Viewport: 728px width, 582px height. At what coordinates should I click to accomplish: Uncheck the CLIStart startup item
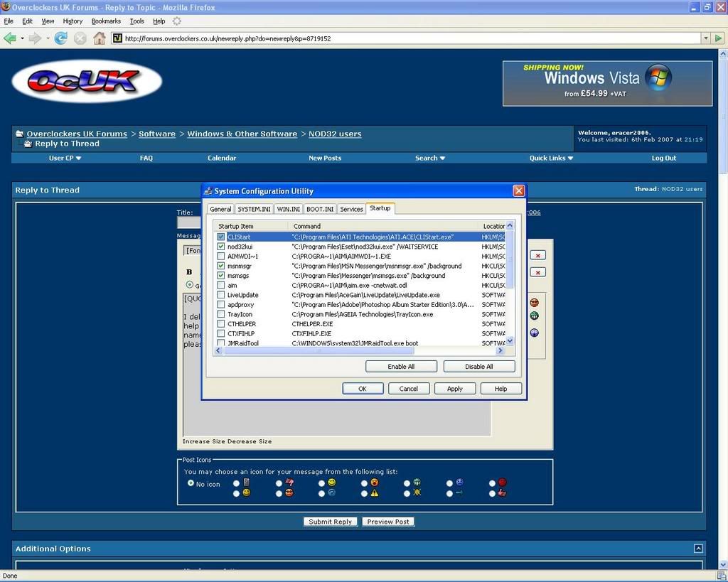(x=221, y=237)
